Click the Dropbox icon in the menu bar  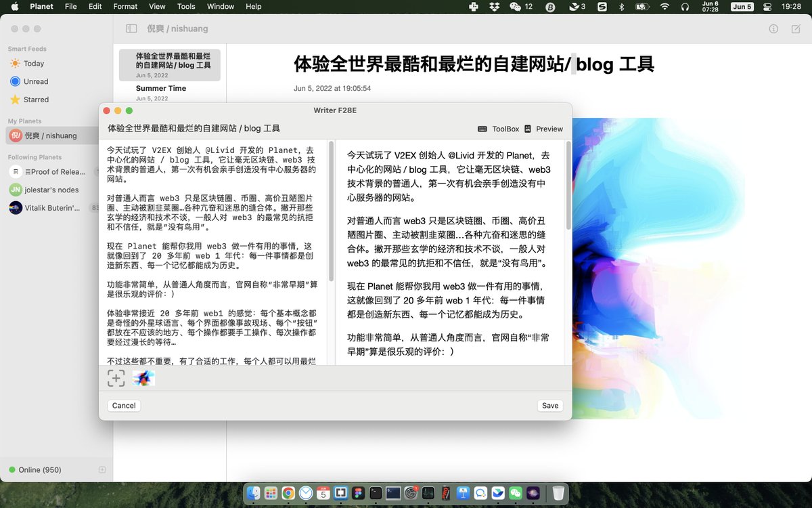click(x=495, y=7)
